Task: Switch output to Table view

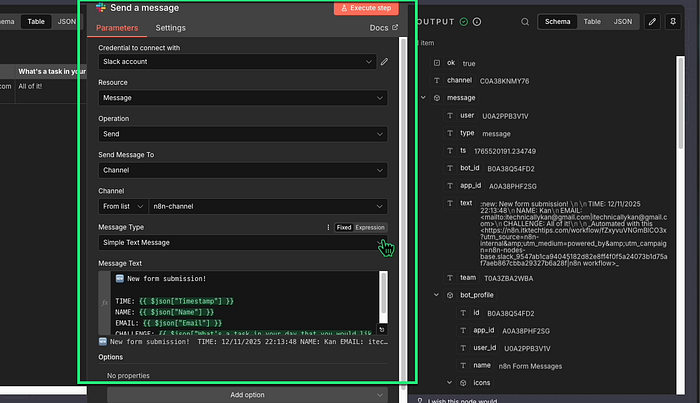Action: click(x=592, y=21)
